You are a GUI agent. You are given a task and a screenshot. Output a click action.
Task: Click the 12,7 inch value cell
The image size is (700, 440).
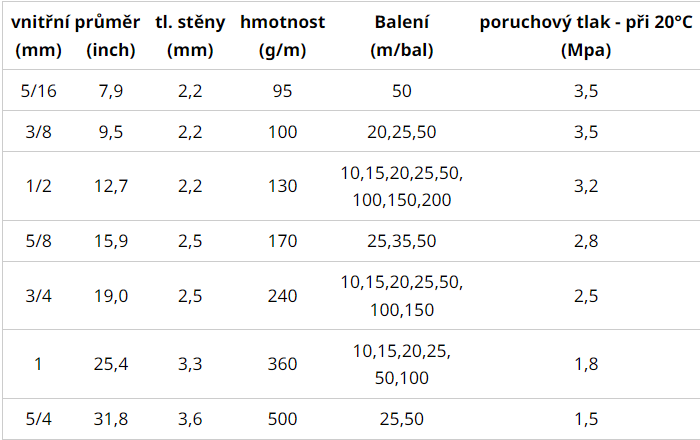coord(111,186)
